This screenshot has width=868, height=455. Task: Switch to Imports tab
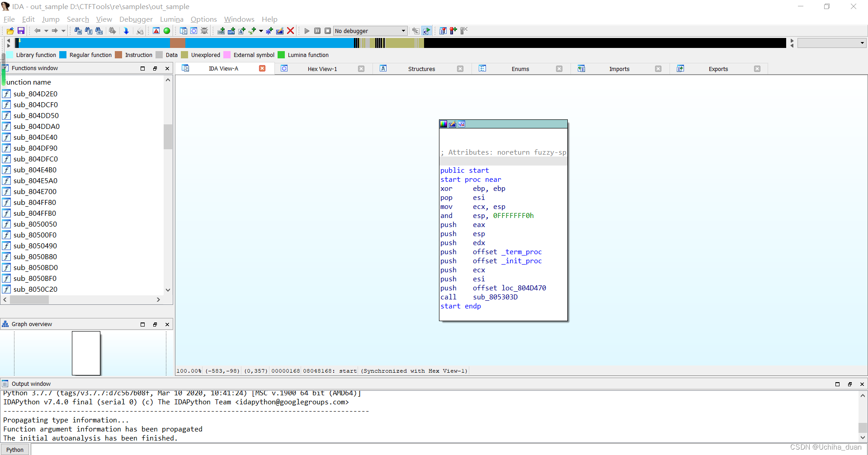tap(619, 69)
